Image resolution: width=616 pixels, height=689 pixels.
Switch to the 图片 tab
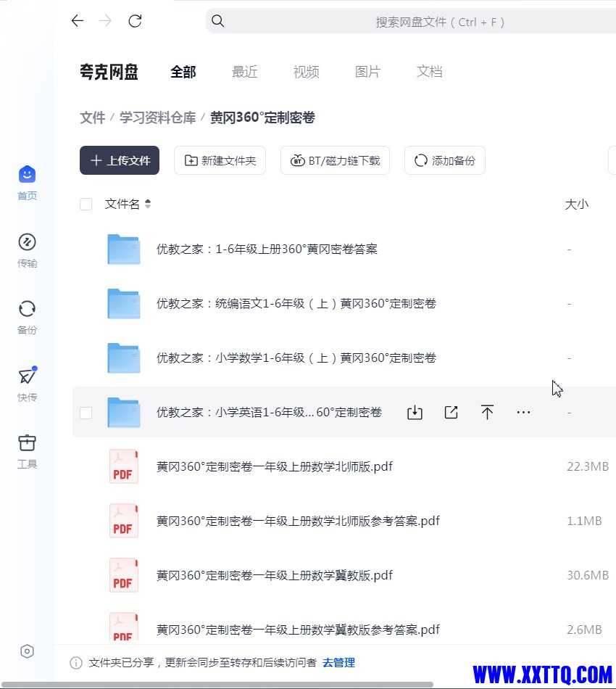point(367,72)
